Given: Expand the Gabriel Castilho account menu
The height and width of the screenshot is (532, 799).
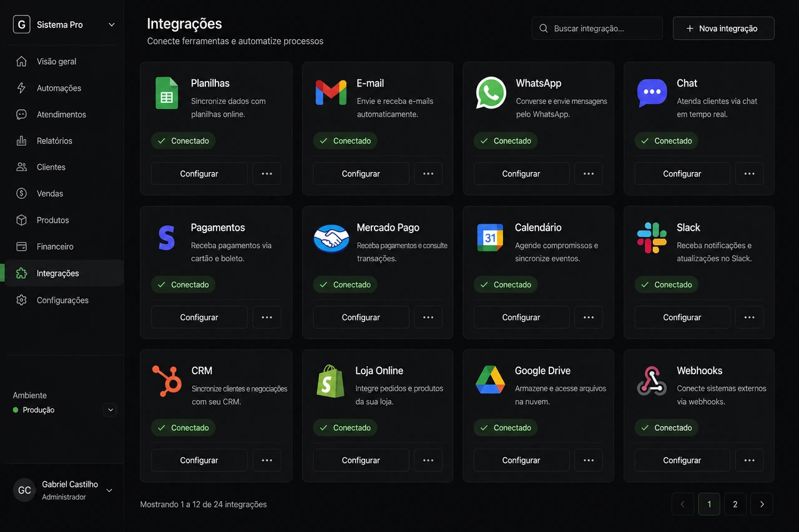Looking at the screenshot, I should point(109,490).
